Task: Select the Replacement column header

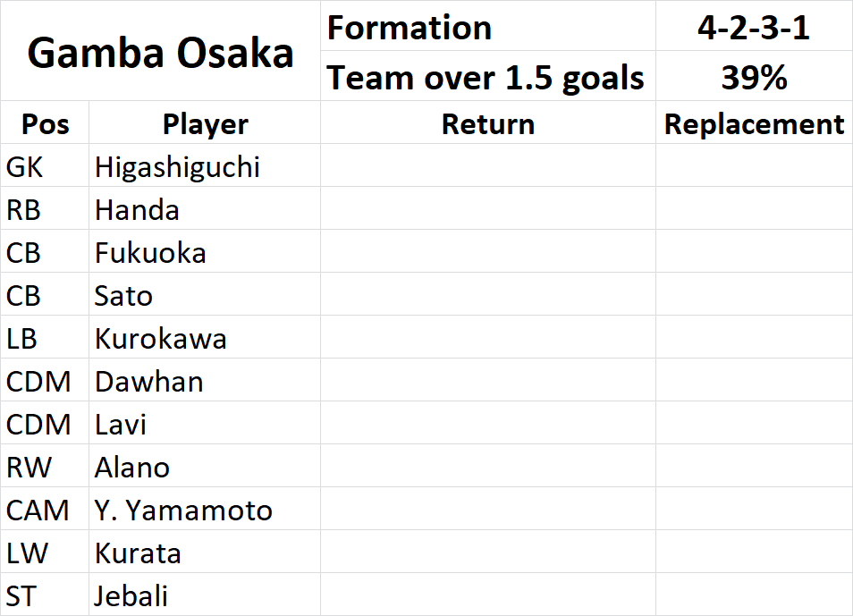Action: (754, 122)
